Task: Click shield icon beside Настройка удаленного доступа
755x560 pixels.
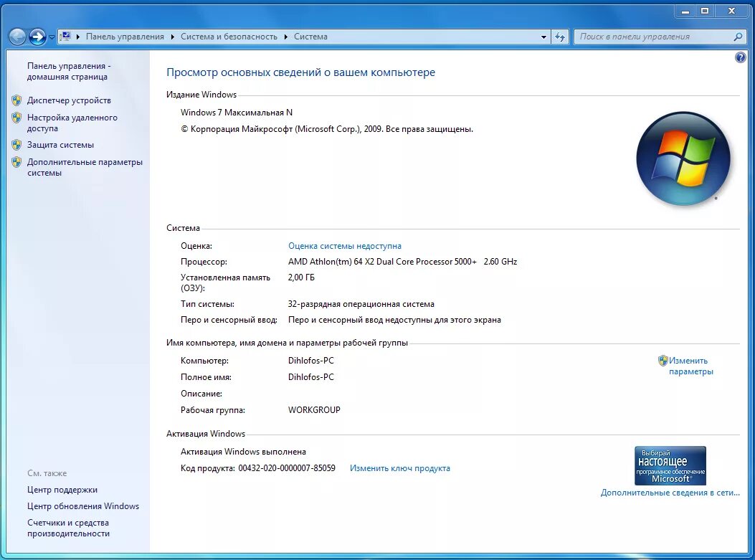Action: (x=16, y=118)
